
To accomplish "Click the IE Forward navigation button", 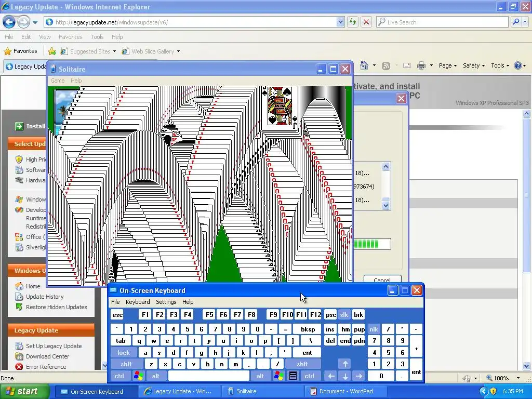I will [23, 22].
